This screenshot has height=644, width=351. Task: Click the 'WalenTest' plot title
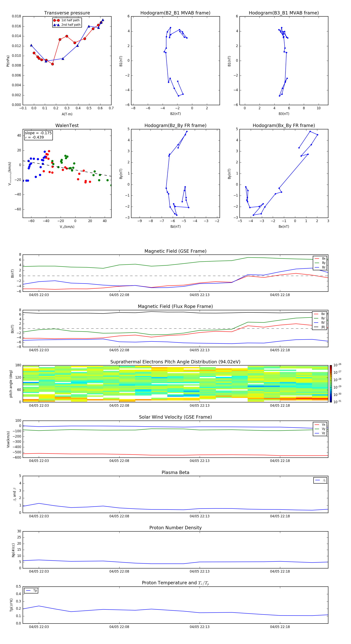pos(67,125)
